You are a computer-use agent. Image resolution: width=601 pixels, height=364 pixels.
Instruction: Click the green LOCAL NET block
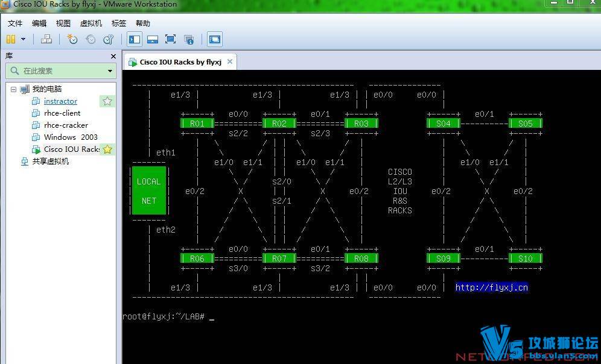click(x=149, y=190)
